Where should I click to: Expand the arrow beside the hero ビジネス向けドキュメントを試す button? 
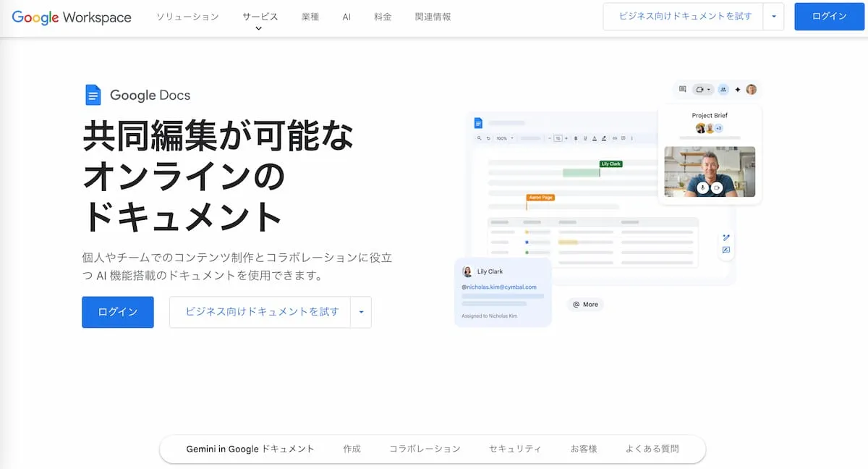point(361,312)
